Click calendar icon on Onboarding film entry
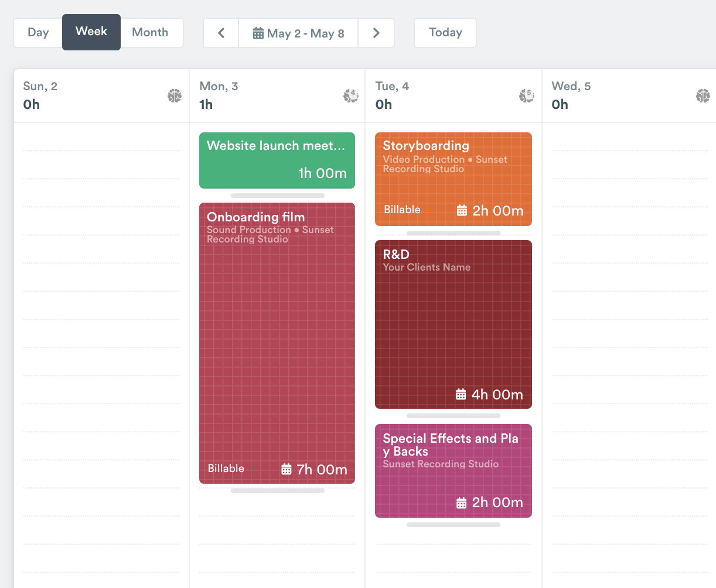Viewport: 716px width, 588px height. (x=287, y=469)
